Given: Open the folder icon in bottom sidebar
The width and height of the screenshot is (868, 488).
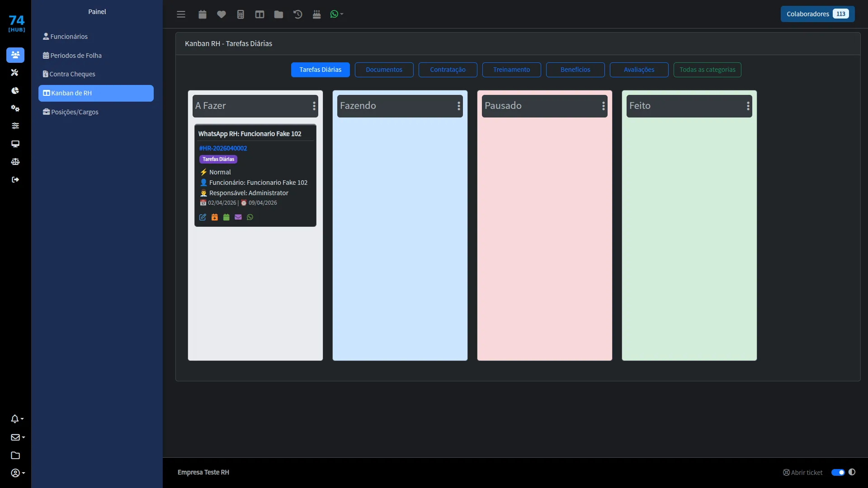Looking at the screenshot, I should [15, 455].
